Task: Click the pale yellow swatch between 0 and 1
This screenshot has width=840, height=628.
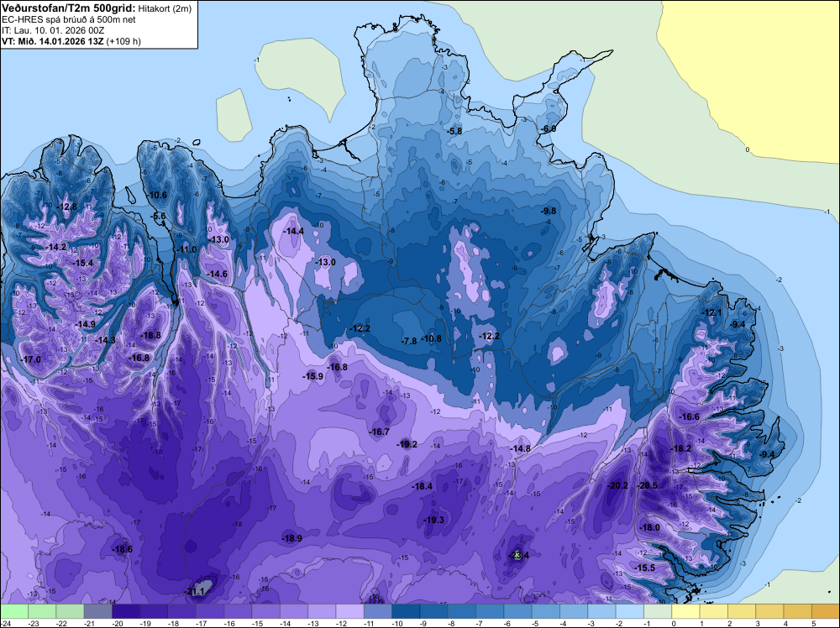Action: 685,611
